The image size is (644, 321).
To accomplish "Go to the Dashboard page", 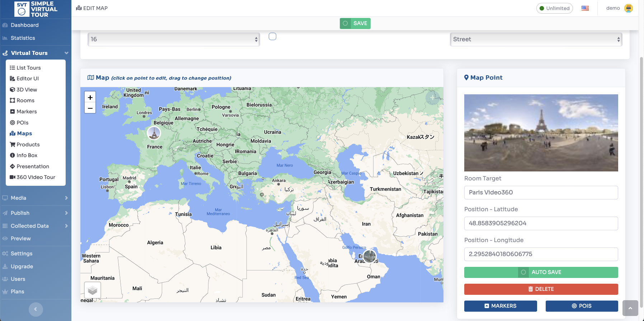I will pos(24,25).
